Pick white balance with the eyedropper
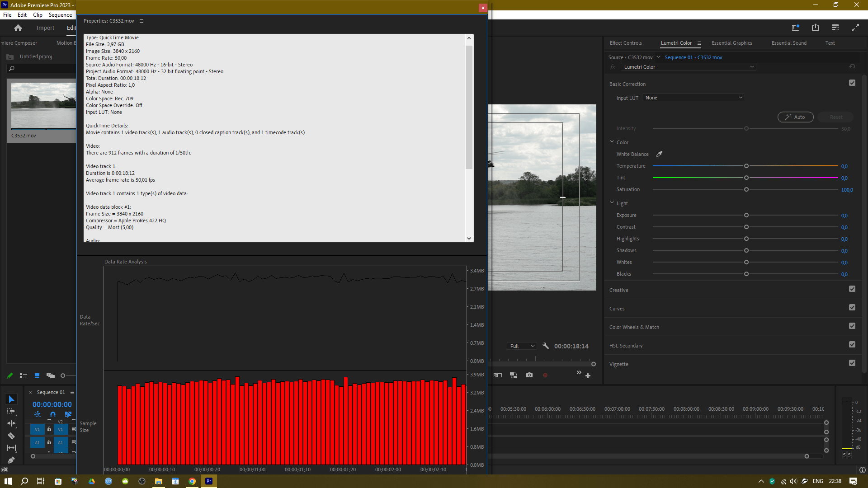868x488 pixels. (659, 154)
